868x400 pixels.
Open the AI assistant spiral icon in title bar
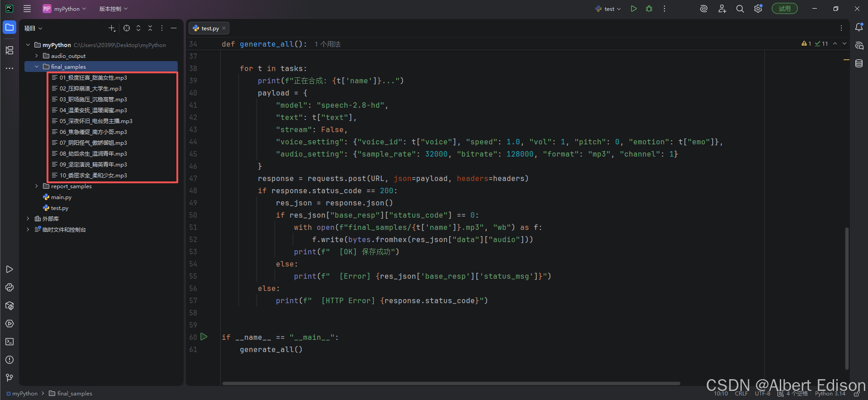pyautogui.click(x=703, y=9)
